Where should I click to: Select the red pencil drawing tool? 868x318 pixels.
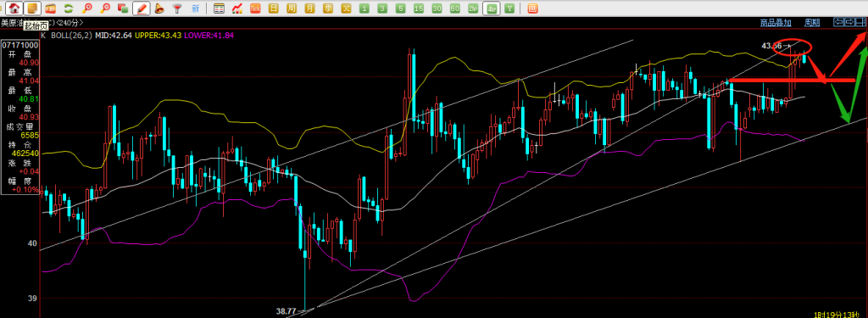[142, 8]
